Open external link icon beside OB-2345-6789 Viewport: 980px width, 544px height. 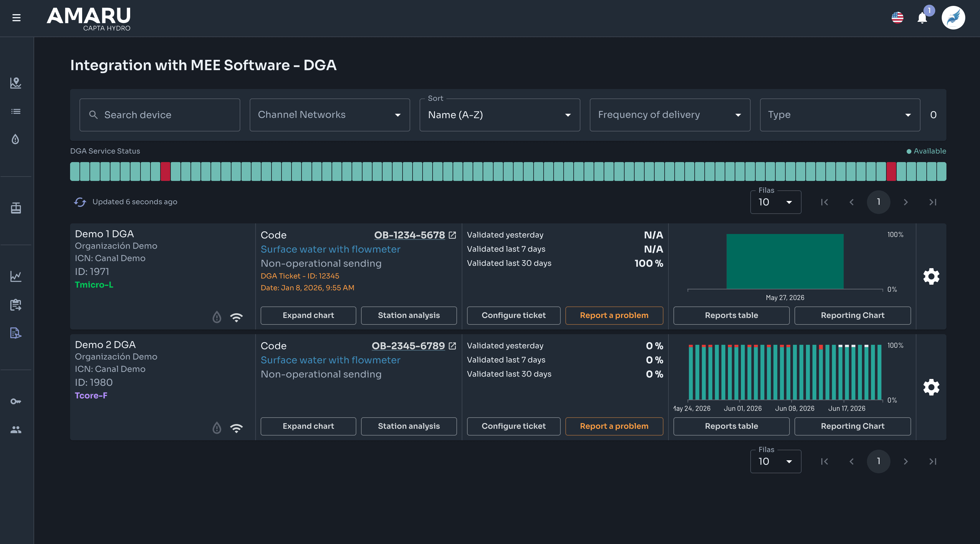tap(452, 346)
